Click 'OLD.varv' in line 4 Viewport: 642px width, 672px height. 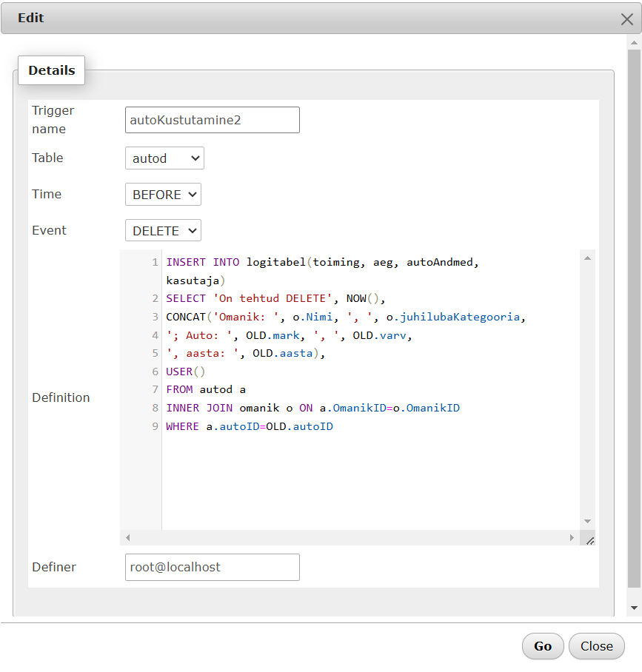pyautogui.click(x=380, y=335)
